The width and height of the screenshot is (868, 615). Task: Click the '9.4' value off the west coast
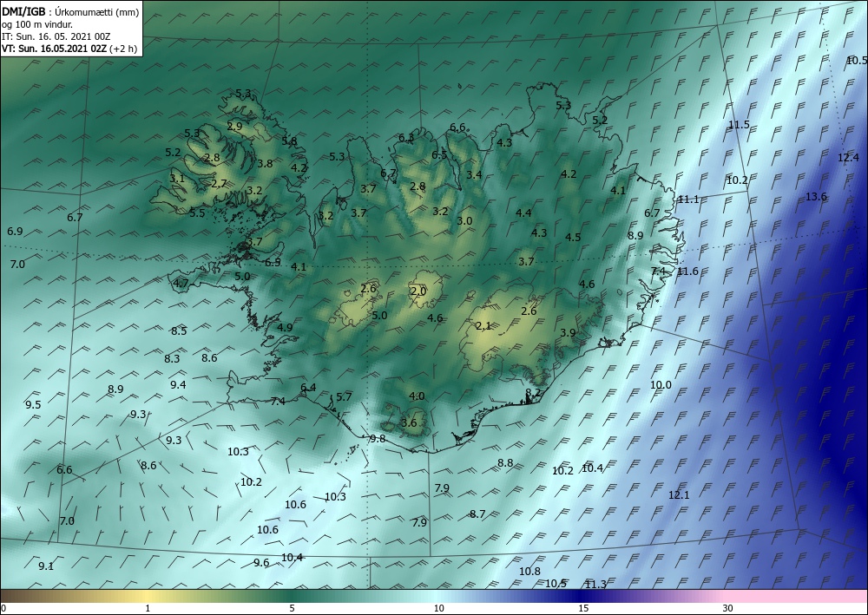[x=178, y=385]
